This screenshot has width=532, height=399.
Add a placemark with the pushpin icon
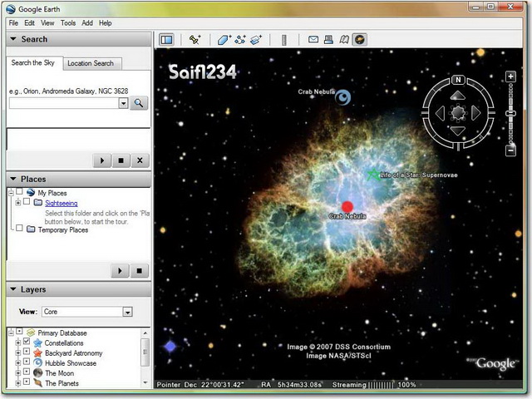195,40
